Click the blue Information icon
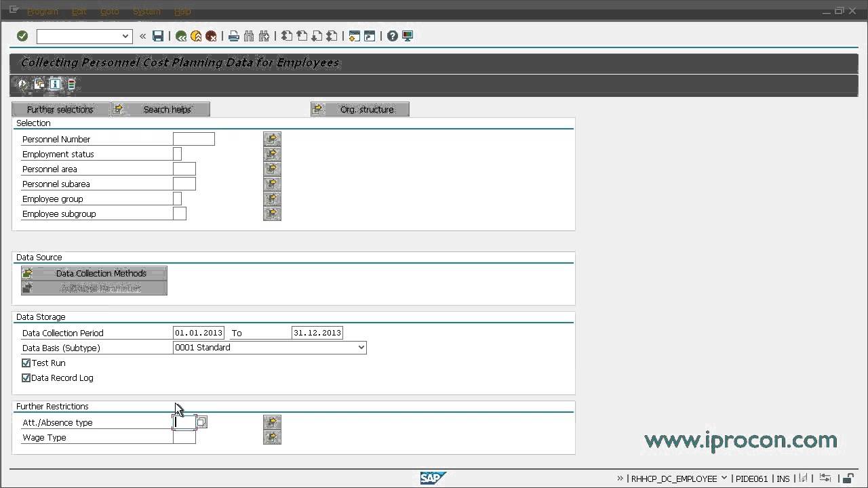This screenshot has height=488, width=868. click(55, 84)
